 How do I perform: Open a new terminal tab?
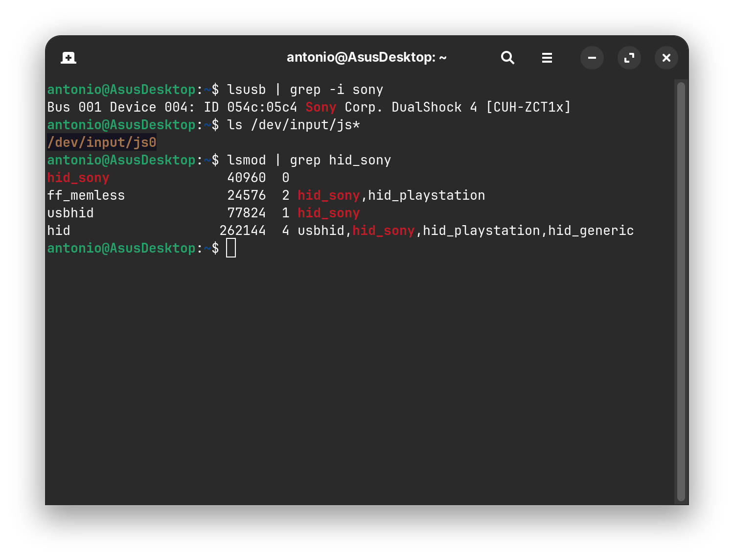tap(69, 58)
